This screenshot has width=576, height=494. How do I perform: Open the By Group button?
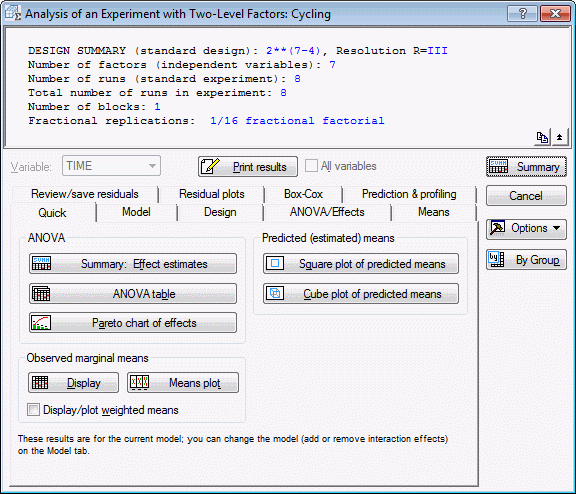526,260
